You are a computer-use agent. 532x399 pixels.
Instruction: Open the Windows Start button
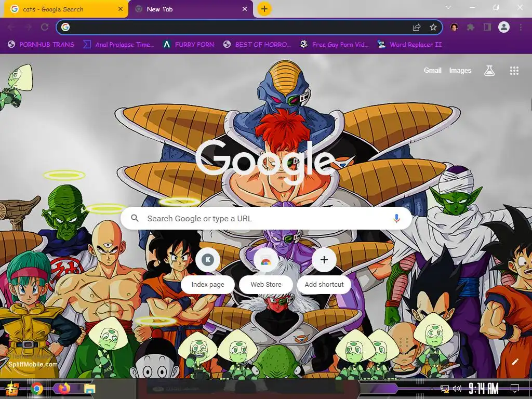[x=11, y=389]
